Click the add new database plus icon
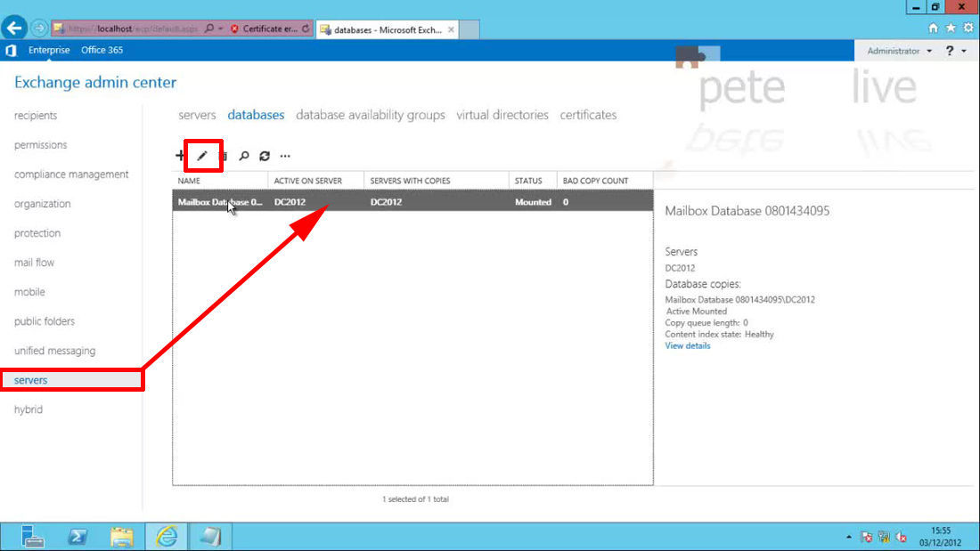Viewport: 980px width, 551px height. [180, 156]
